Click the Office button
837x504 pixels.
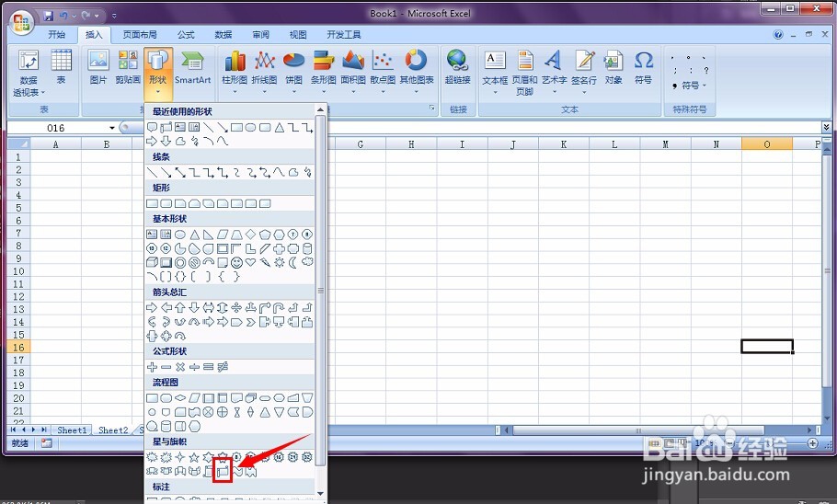click(22, 23)
